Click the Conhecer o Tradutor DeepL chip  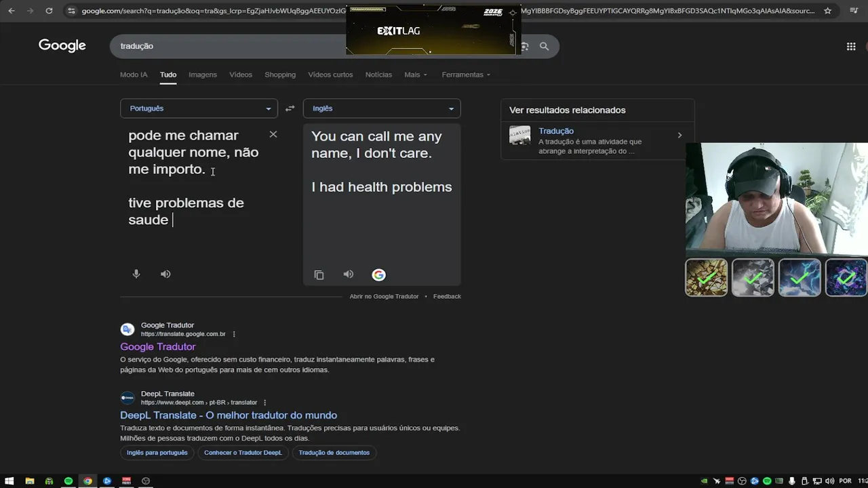pos(243,453)
